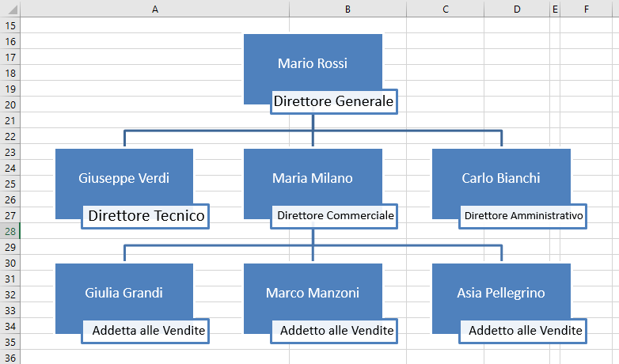Screen dimensions: 619x364
Task: Select narrow column E header
Action: pyautogui.click(x=555, y=9)
